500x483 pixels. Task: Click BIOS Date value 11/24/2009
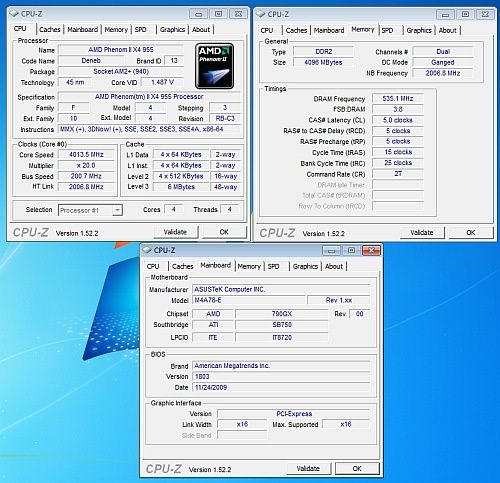pyautogui.click(x=281, y=387)
